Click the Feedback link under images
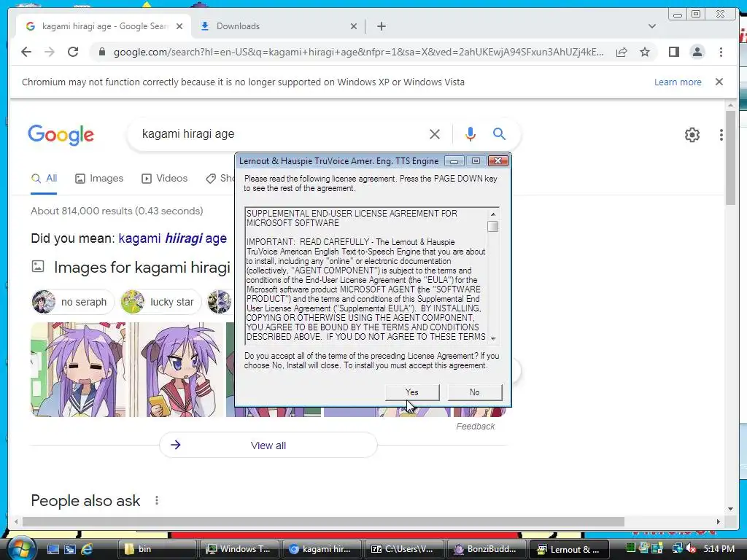Screen dimensions: 747x560 (476, 426)
